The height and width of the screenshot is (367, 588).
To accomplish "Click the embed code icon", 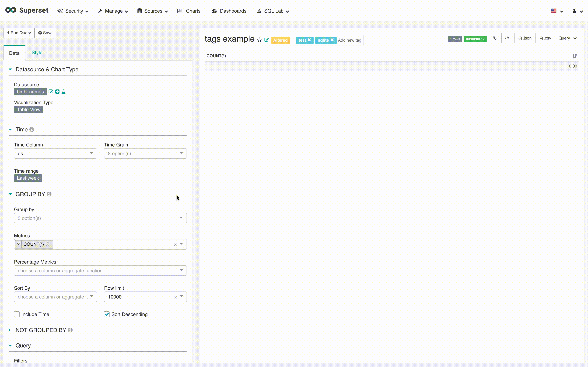I will click(507, 38).
